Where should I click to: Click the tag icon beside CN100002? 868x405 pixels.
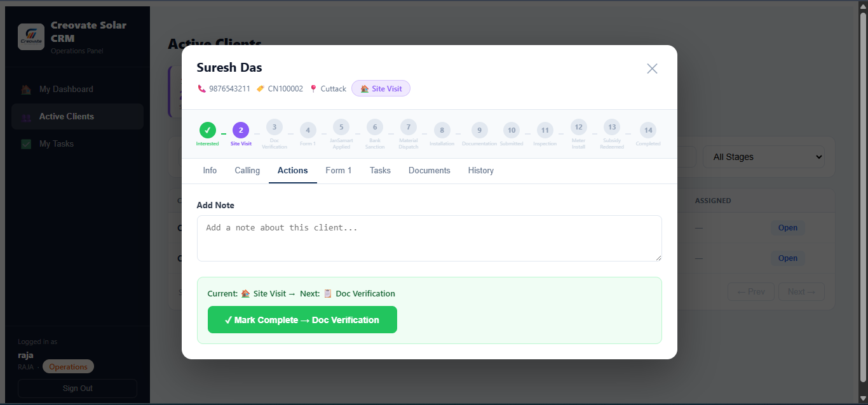[x=261, y=89]
